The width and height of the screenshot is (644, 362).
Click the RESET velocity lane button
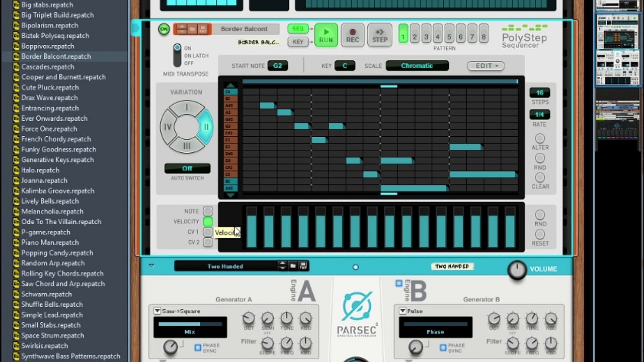tap(540, 234)
